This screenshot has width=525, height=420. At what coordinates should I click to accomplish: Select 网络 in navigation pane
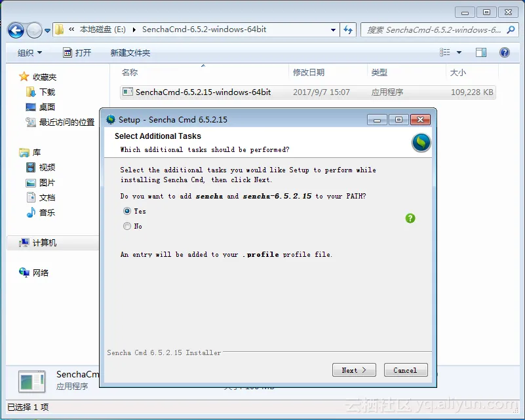click(x=34, y=273)
